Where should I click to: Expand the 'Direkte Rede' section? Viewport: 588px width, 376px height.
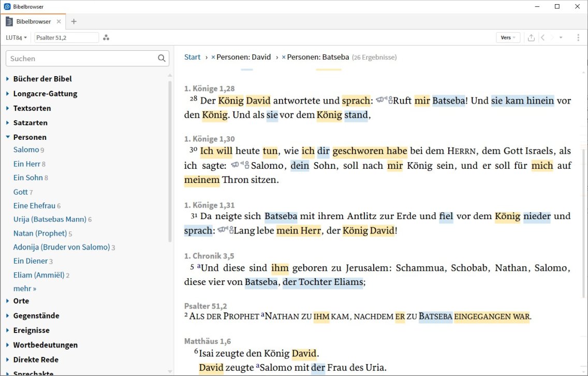pyautogui.click(x=7, y=359)
